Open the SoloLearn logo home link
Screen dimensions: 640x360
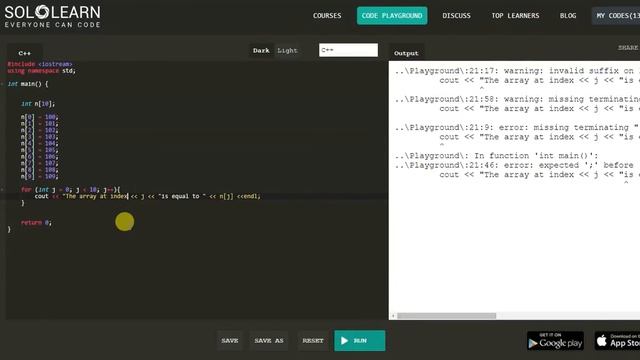[52, 16]
